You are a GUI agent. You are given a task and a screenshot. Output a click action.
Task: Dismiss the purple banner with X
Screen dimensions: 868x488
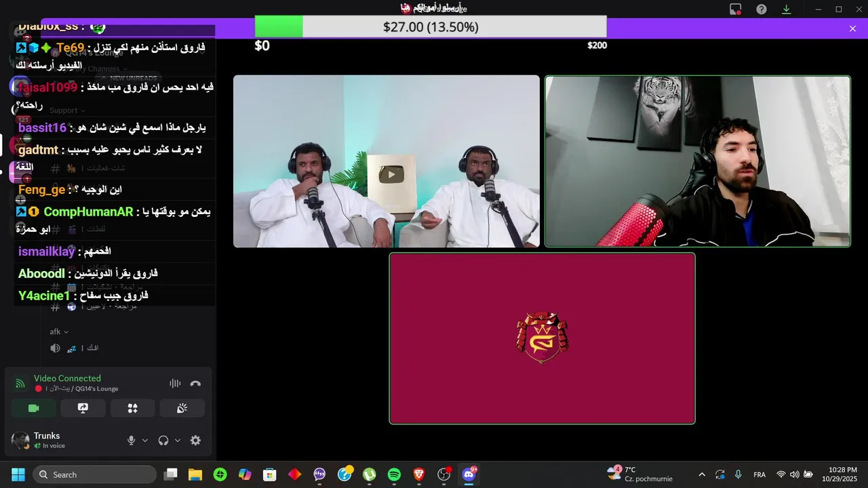coord(852,28)
